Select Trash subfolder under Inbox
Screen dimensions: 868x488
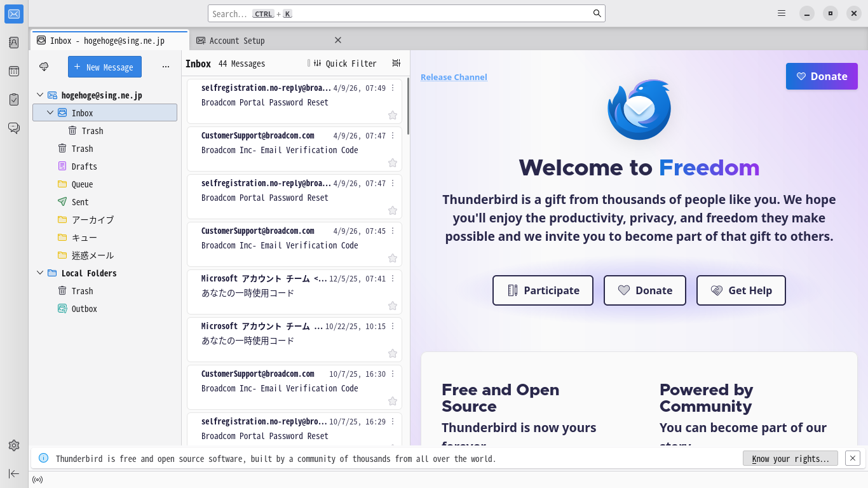105,130
